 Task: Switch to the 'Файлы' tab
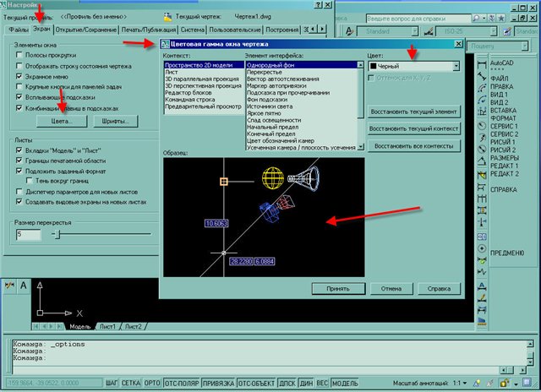click(x=18, y=30)
